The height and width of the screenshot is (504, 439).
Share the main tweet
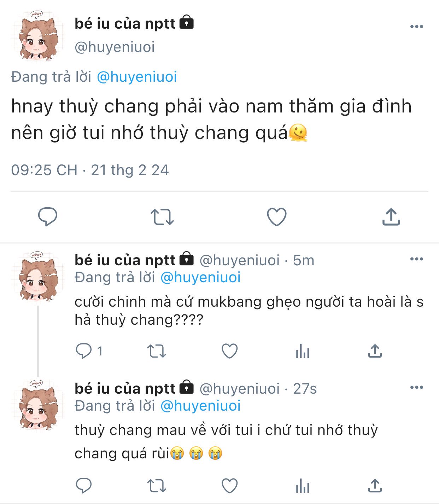coord(391,216)
